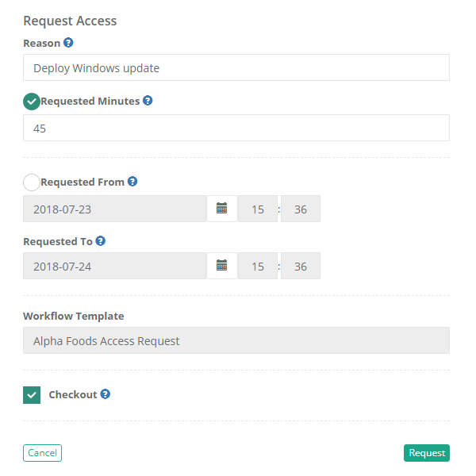Click the help icon next to Reason
This screenshot has height=476, width=476.
[x=69, y=43]
